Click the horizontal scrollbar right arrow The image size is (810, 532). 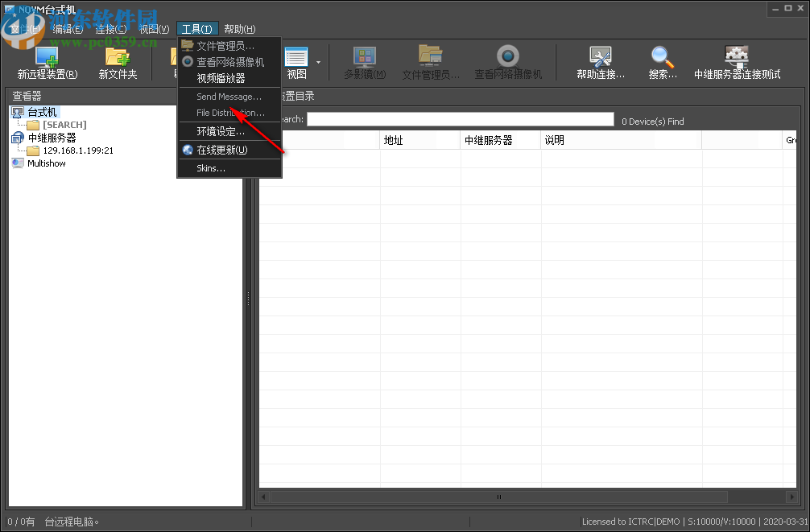[x=791, y=497]
